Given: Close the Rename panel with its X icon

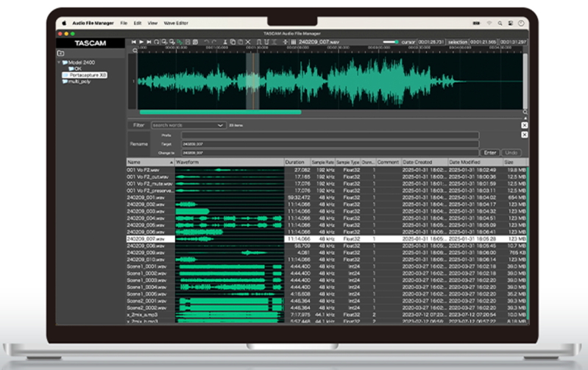Looking at the screenshot, I should point(524,135).
